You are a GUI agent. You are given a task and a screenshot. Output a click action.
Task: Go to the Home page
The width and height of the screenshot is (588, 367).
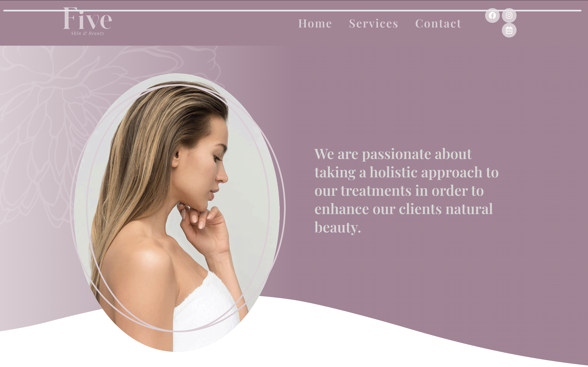(x=315, y=23)
